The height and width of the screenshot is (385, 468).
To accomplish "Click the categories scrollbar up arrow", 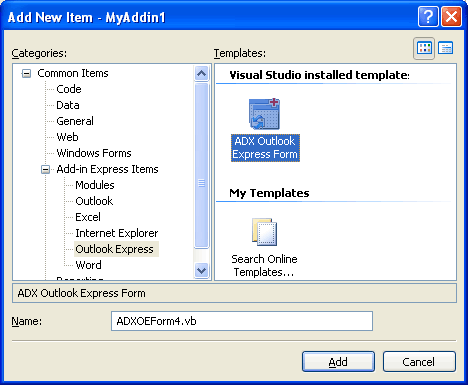I will pos(201,73).
